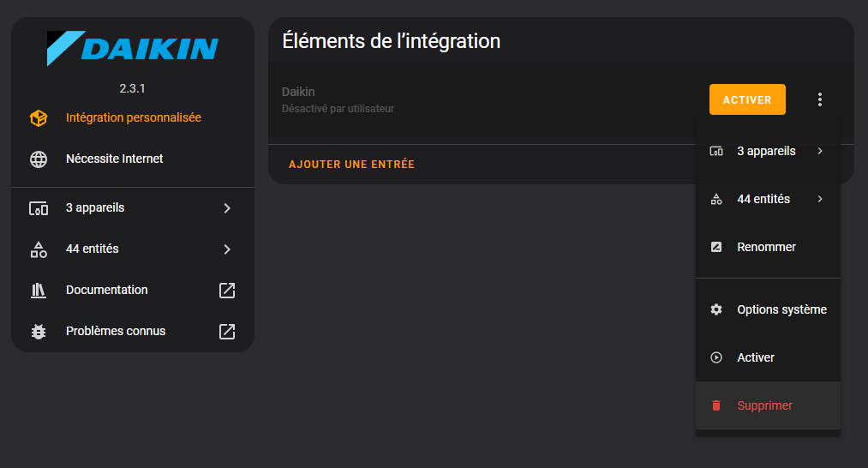The width and height of the screenshot is (868, 468).
Task: Select Activer in the dropdown menu
Action: 768,357
